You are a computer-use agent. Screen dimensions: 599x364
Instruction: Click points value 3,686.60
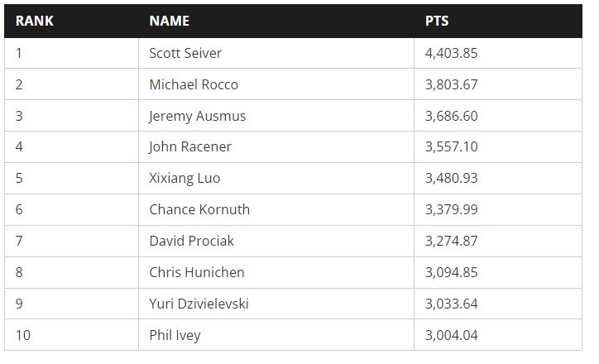(451, 116)
